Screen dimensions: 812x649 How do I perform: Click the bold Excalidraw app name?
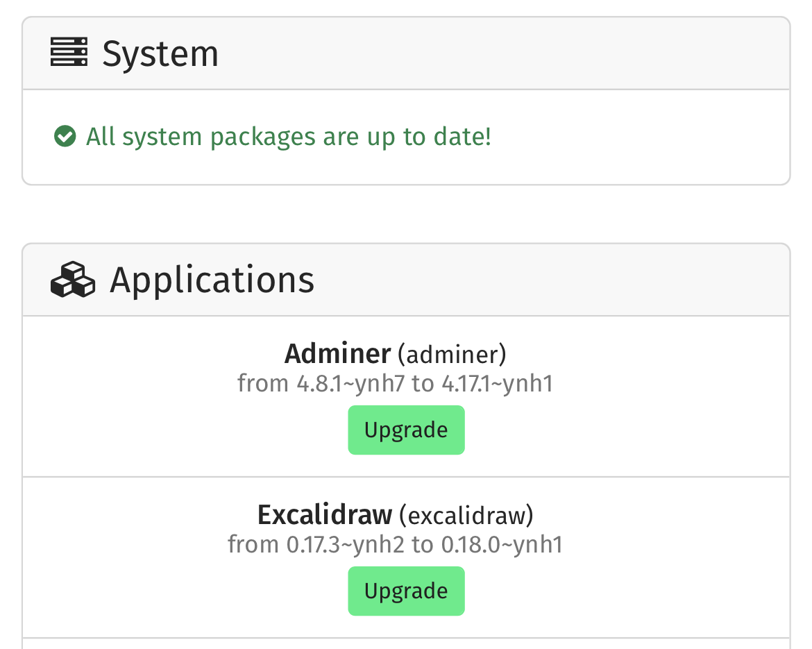point(325,515)
